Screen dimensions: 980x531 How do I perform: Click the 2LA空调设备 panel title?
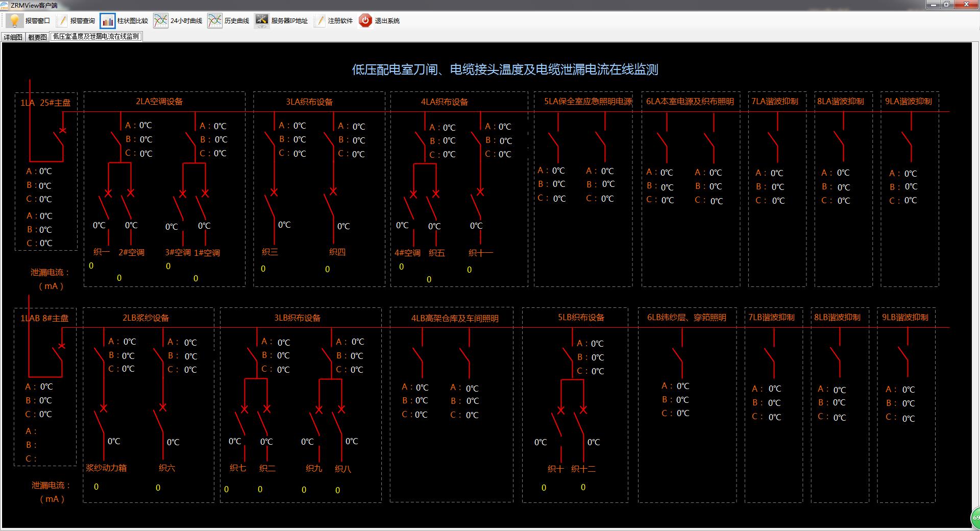pos(159,102)
